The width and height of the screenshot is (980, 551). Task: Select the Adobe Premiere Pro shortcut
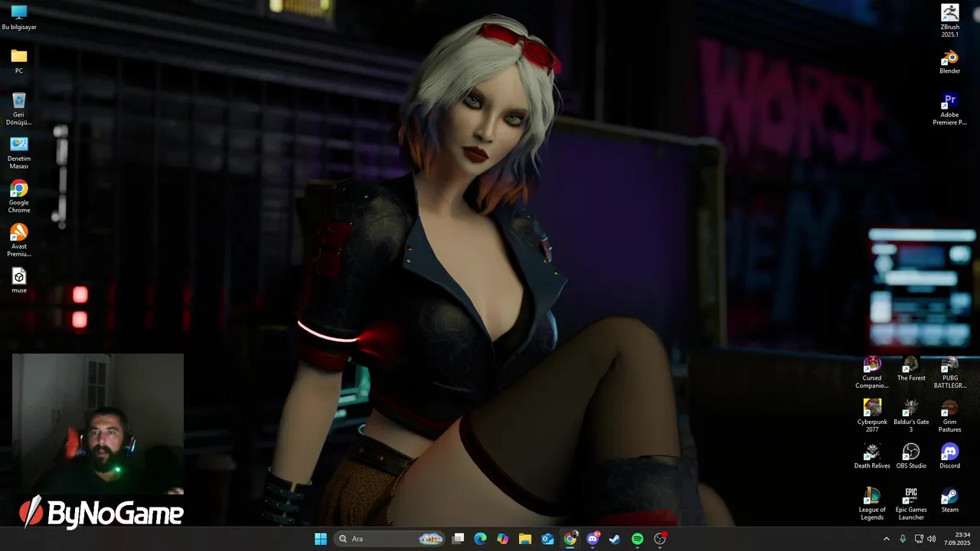pos(950,109)
